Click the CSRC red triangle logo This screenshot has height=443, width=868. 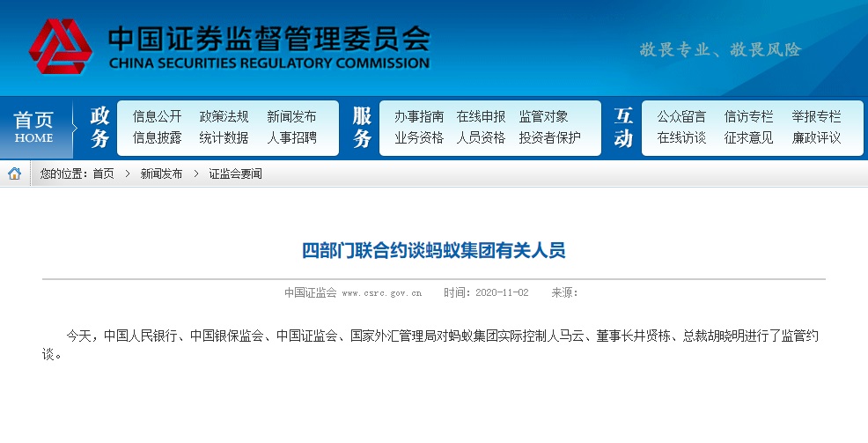click(61, 47)
